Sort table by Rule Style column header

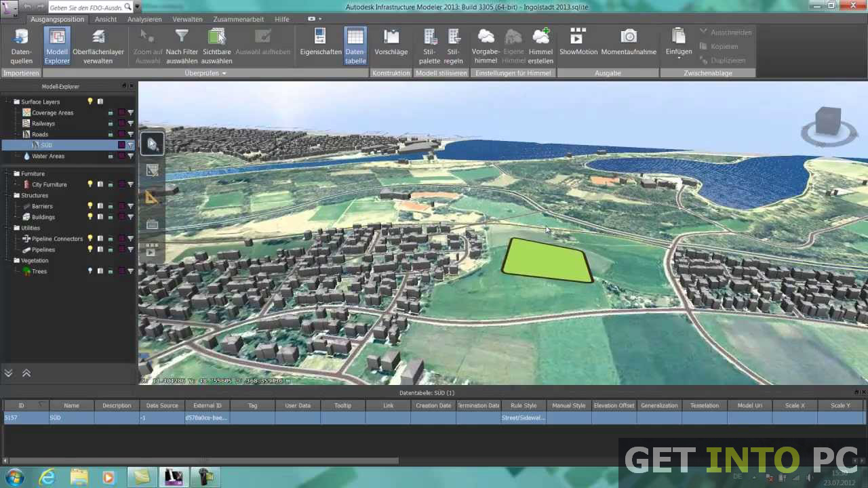(x=524, y=405)
